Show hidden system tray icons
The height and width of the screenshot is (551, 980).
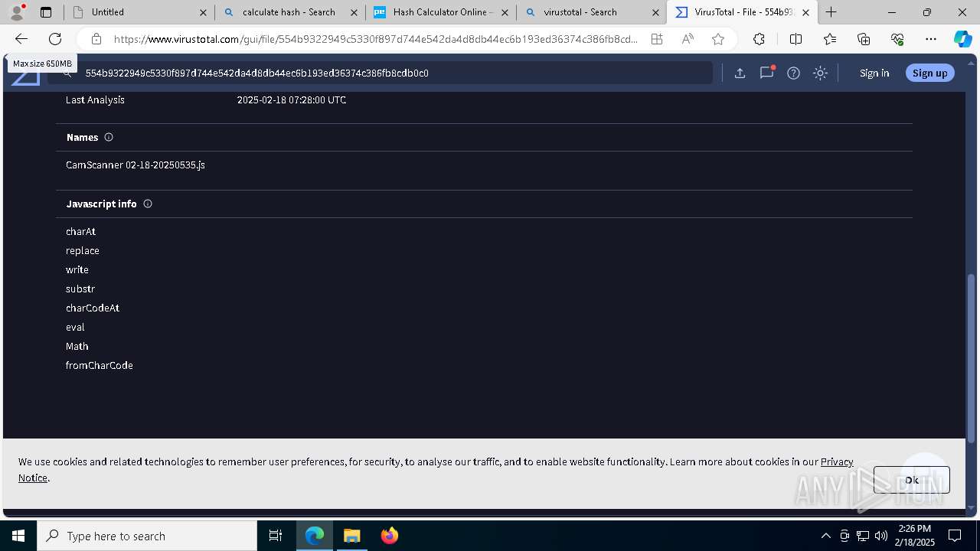(825, 536)
